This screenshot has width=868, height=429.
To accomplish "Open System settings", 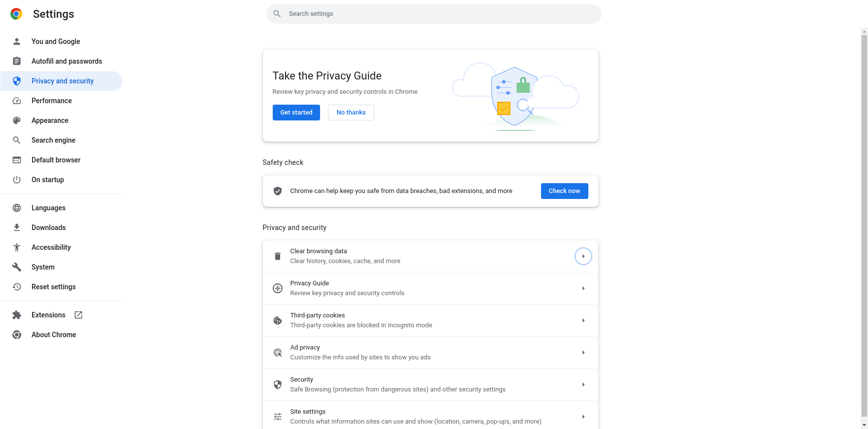I will pyautogui.click(x=61, y=267).
